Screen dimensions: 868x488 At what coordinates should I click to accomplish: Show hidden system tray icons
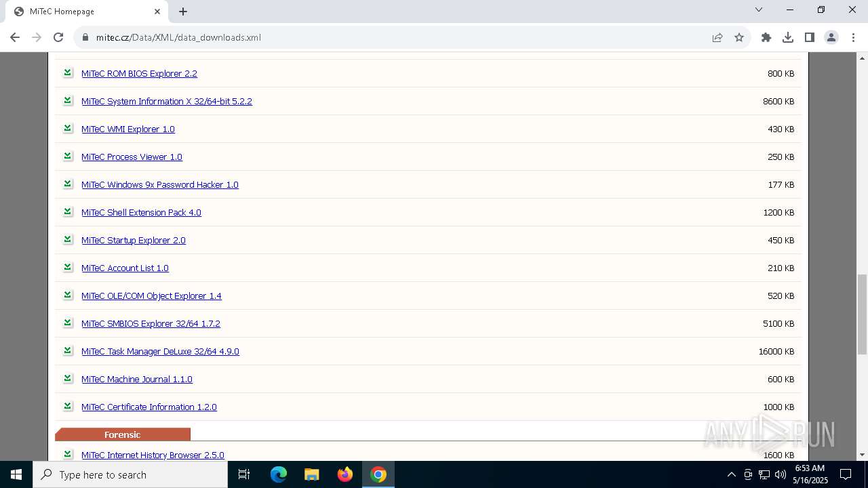click(731, 474)
